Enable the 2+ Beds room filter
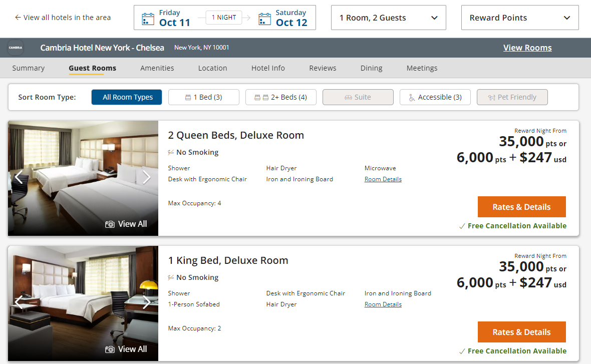Viewport: 591px width, 364px height. [280, 97]
